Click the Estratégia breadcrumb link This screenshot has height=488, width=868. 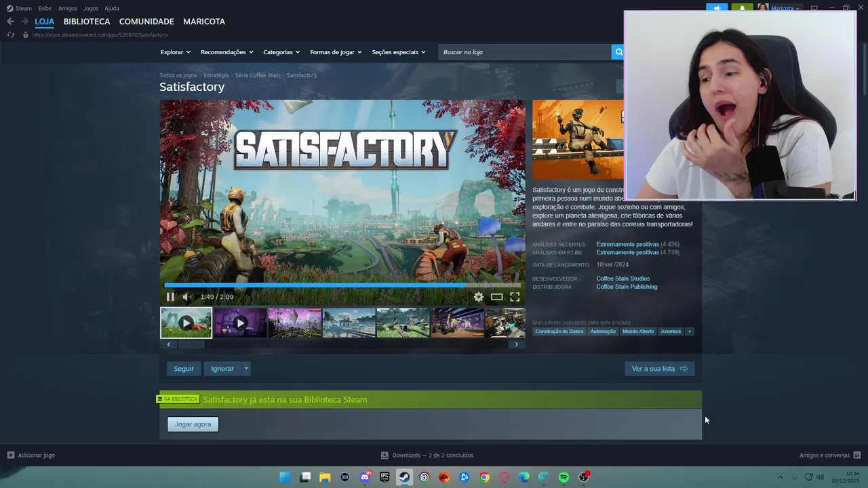point(216,75)
